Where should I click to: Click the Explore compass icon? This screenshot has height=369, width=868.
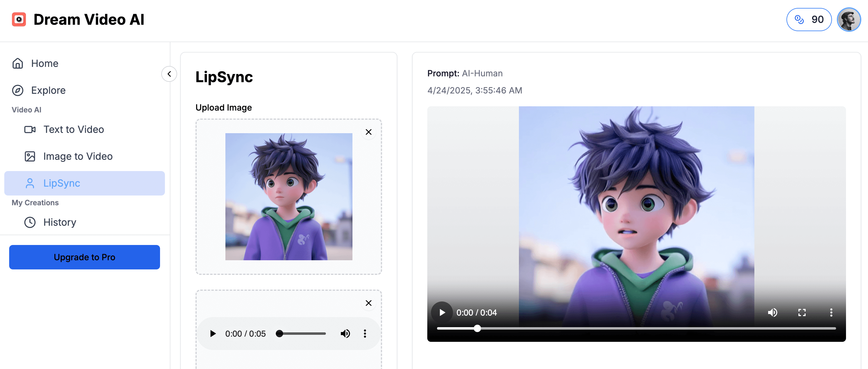[x=17, y=90]
